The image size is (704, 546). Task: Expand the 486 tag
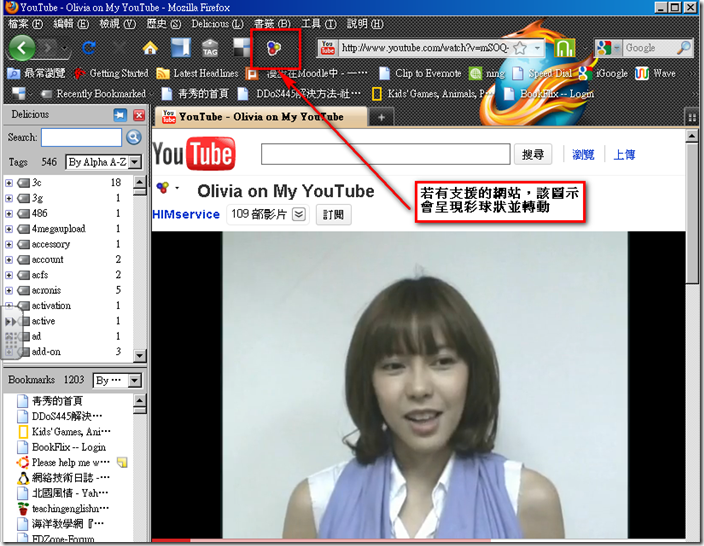[x=9, y=214]
